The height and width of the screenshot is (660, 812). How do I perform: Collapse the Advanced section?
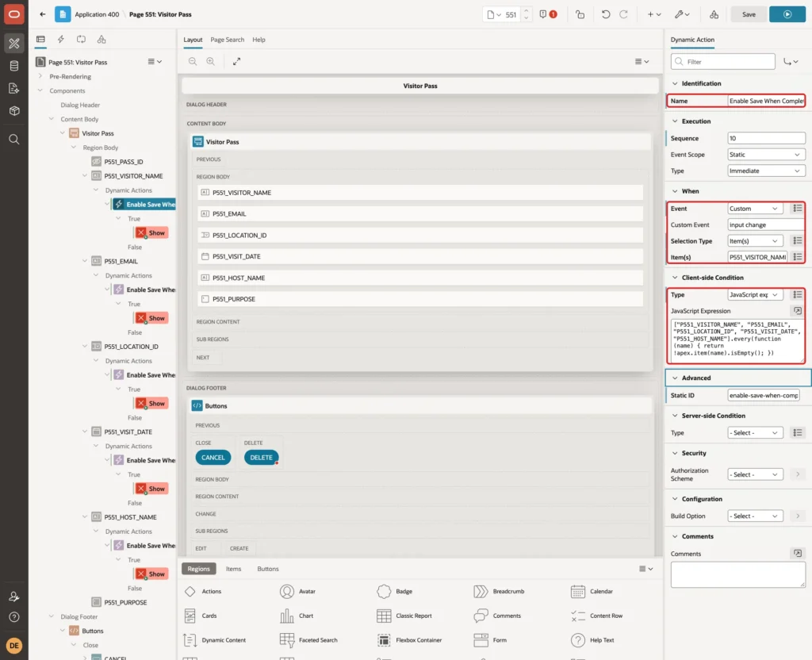click(675, 378)
